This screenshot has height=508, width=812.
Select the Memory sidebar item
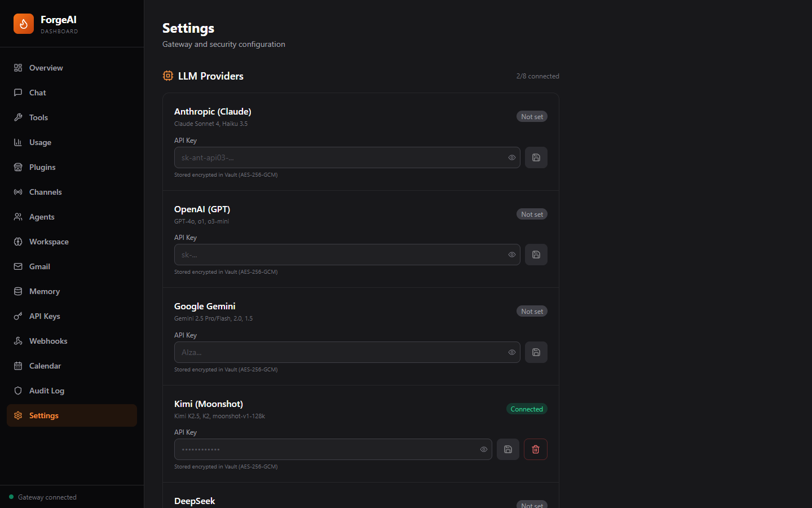[44, 291]
